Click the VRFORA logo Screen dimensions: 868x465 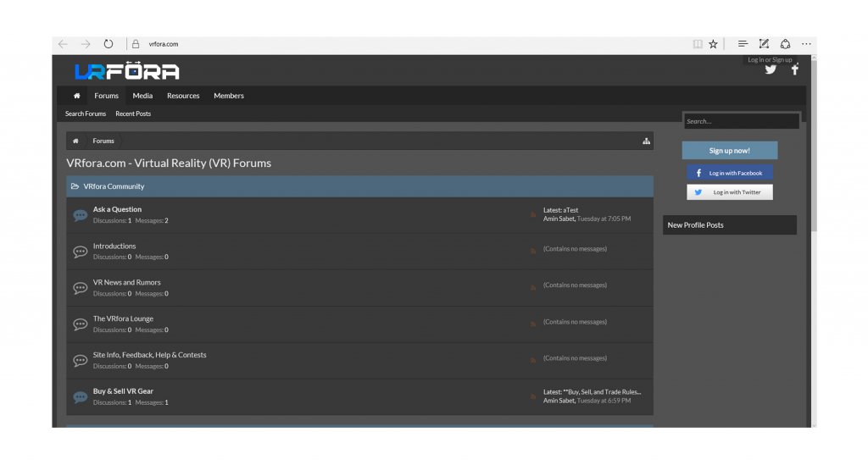click(127, 71)
